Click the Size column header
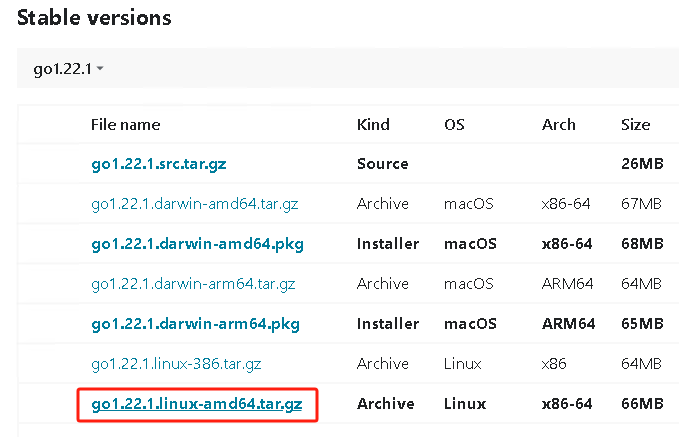 click(x=635, y=125)
